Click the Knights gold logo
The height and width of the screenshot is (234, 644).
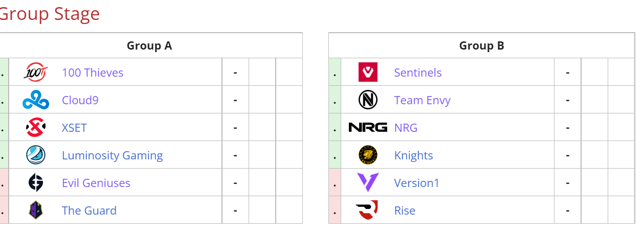coord(368,155)
